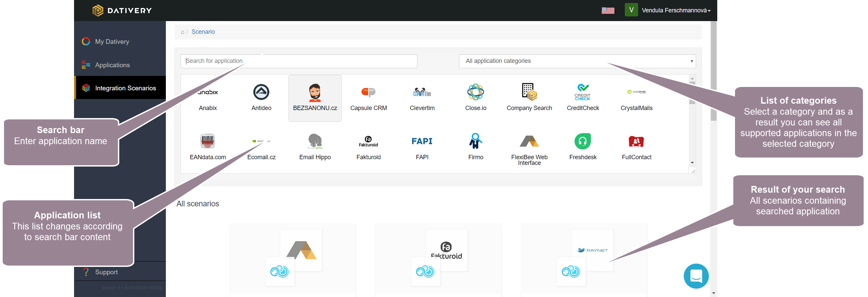Viewport: 868px width, 297px height.
Task: Open Support in the sidebar
Action: click(120, 272)
